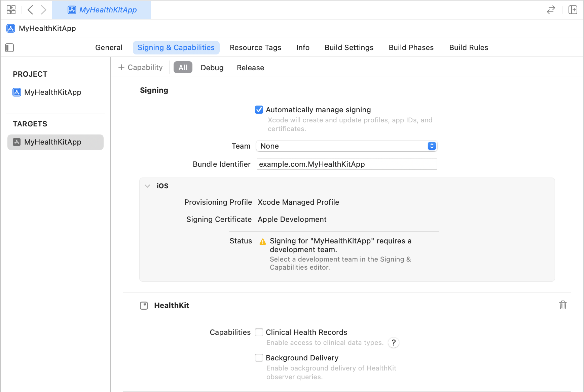Delete the HealthKit capability with trash icon
Screen dimensions: 584x392
(x=563, y=305)
